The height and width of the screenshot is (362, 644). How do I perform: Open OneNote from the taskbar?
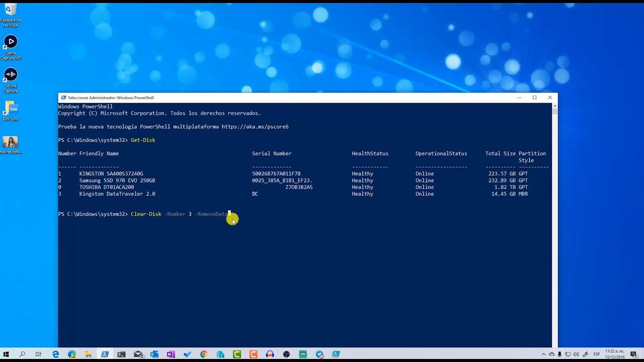pyautogui.click(x=171, y=354)
